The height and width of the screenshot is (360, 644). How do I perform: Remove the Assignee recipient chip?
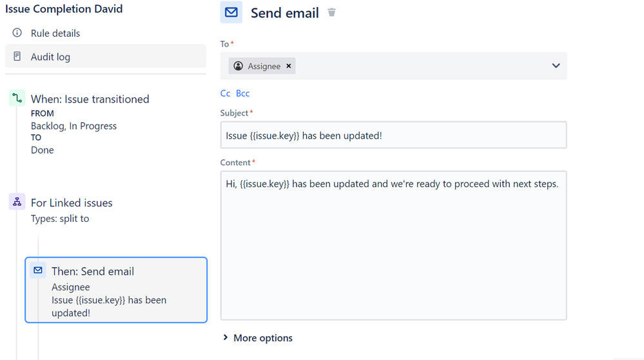[x=289, y=66]
